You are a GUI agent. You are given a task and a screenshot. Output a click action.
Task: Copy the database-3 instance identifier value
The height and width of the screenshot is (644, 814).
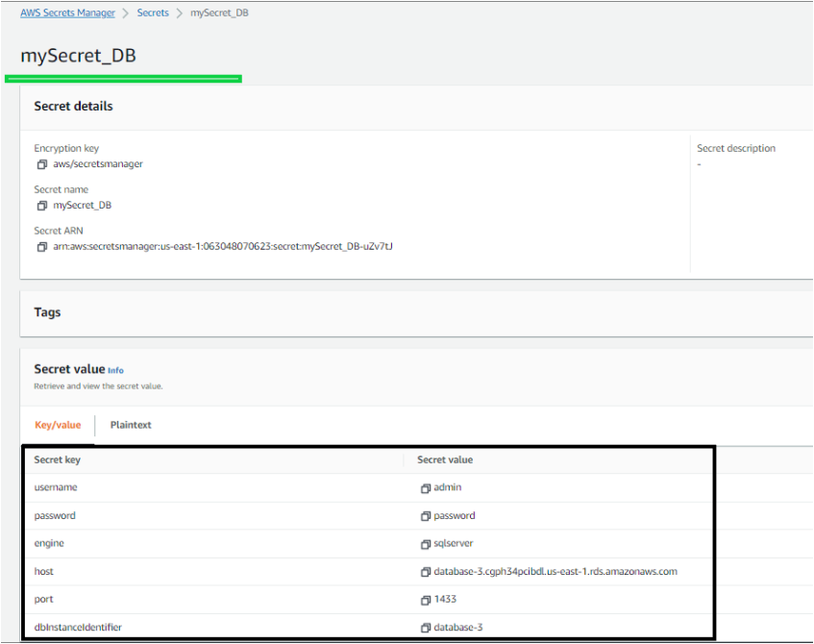[x=423, y=627]
